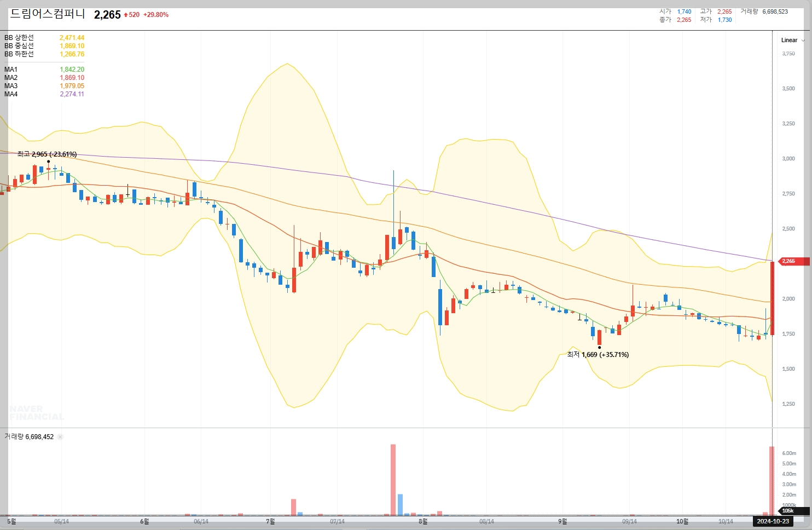Click the 거래량 6,698,452 panel label
Screen dimensions: 812x530
click(29, 437)
